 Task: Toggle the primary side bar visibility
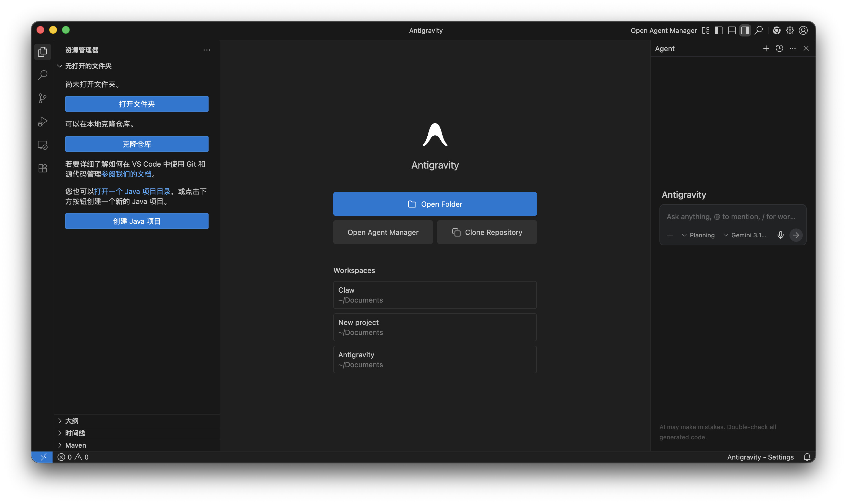coord(719,31)
